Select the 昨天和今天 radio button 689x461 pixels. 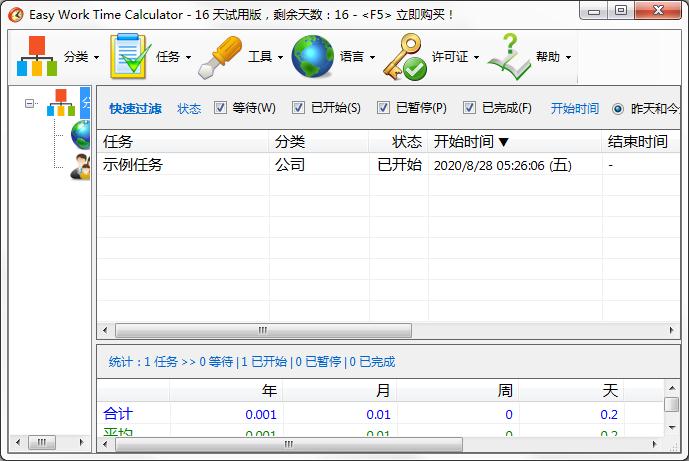pos(618,109)
